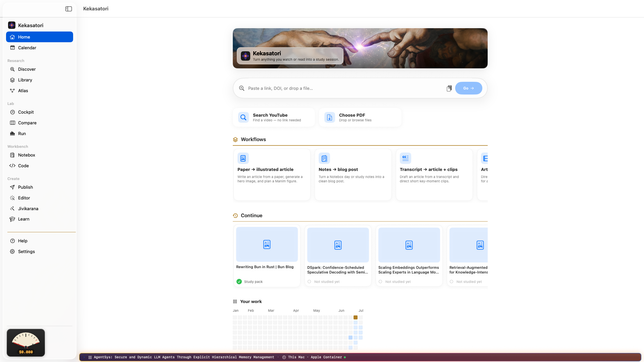This screenshot has height=362, width=644.
Task: Go to Discover
Action: click(40, 69)
